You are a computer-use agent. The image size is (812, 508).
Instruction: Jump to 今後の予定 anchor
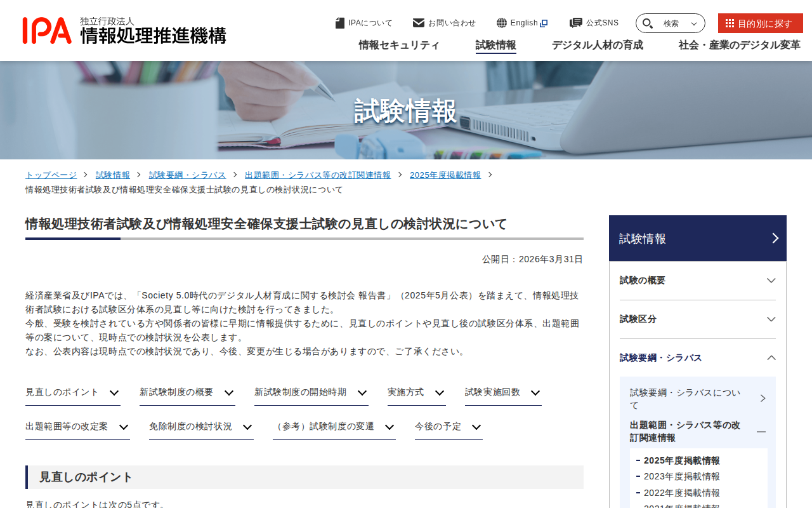tap(449, 427)
